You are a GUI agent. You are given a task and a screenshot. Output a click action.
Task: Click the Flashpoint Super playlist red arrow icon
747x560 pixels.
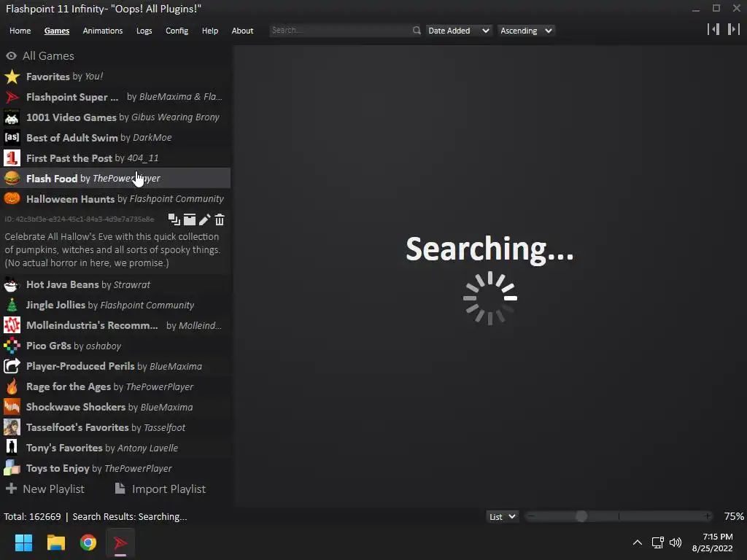[x=12, y=97]
